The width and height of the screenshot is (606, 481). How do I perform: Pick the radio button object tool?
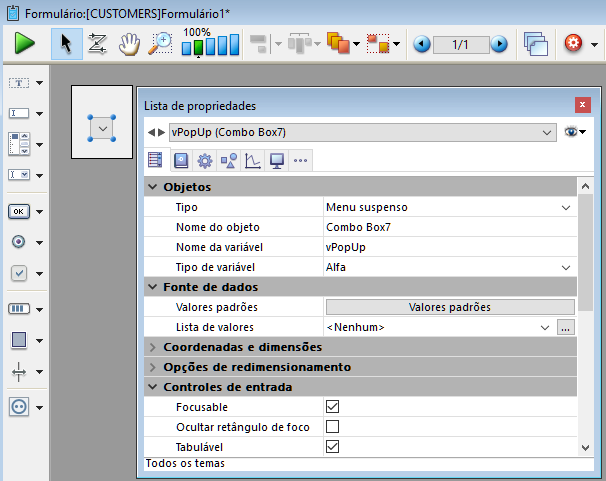[19, 242]
